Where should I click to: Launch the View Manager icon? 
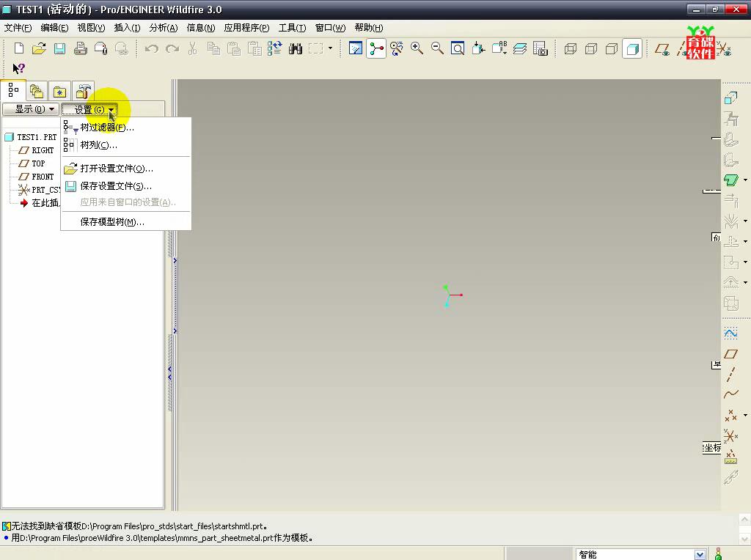click(x=541, y=48)
